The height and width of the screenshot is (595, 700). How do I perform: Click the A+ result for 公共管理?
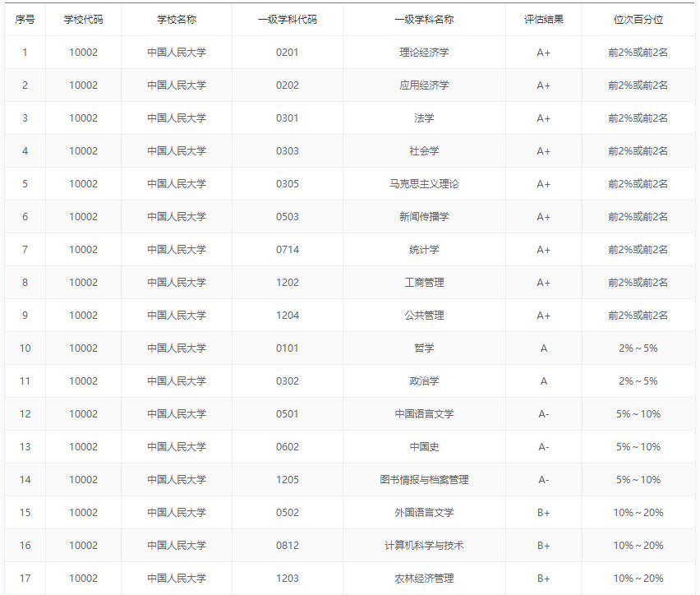click(x=544, y=316)
